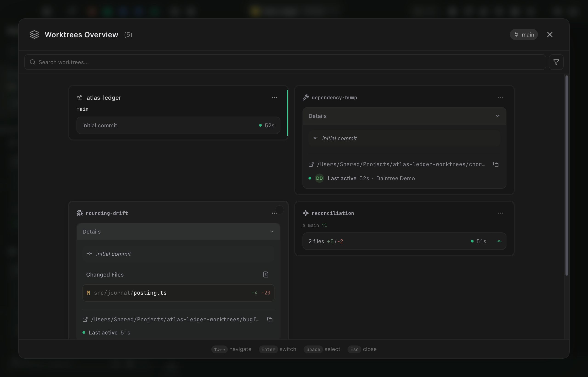Image resolution: width=588 pixels, height=377 pixels.
Task: Click the reconciliation 2 files +5/-2 row
Action: pos(397,241)
